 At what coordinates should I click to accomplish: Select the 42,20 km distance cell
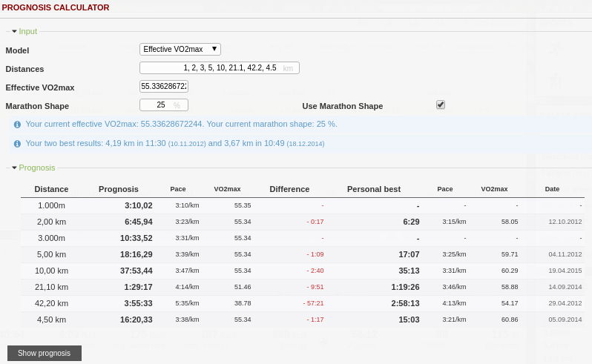[51, 303]
